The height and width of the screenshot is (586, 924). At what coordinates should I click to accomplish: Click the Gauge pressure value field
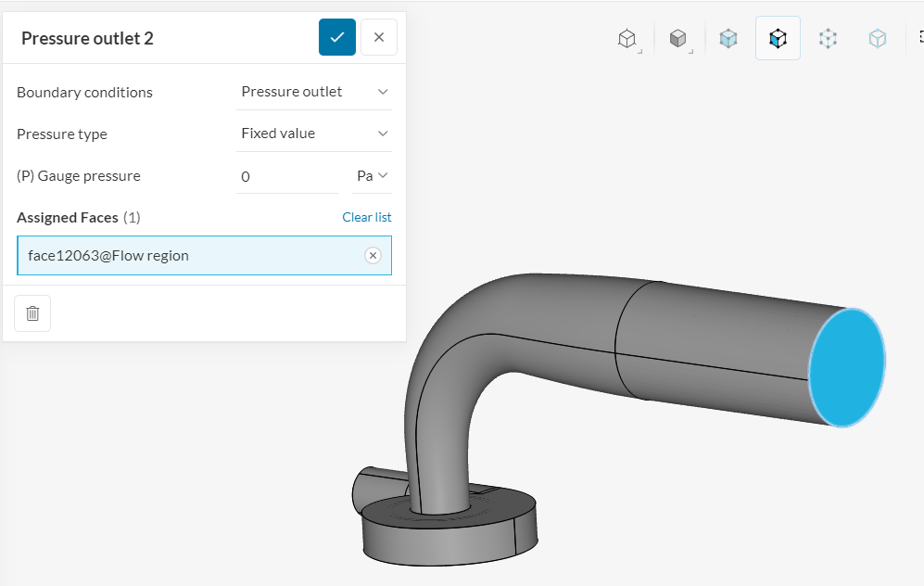click(286, 176)
